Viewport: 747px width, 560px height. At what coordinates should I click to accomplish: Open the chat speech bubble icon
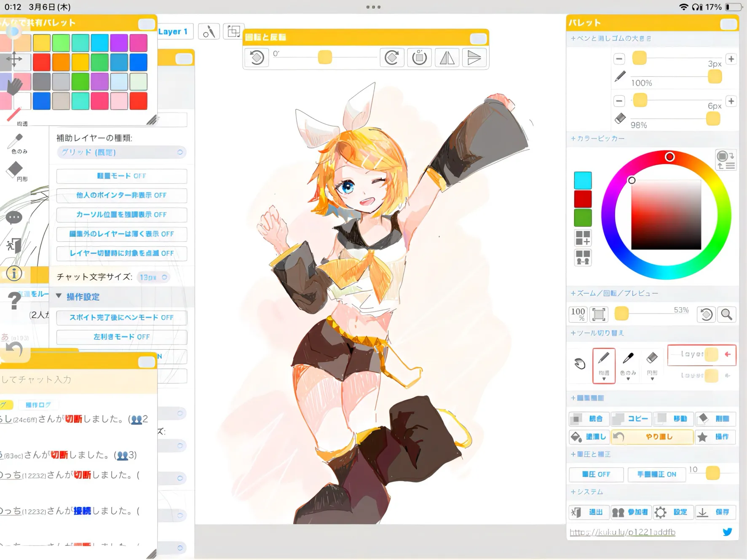[x=14, y=217]
